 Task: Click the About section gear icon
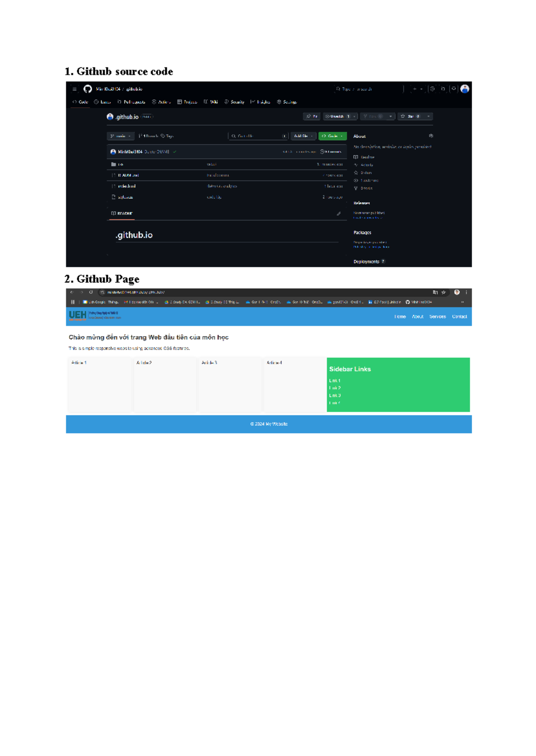point(431,136)
